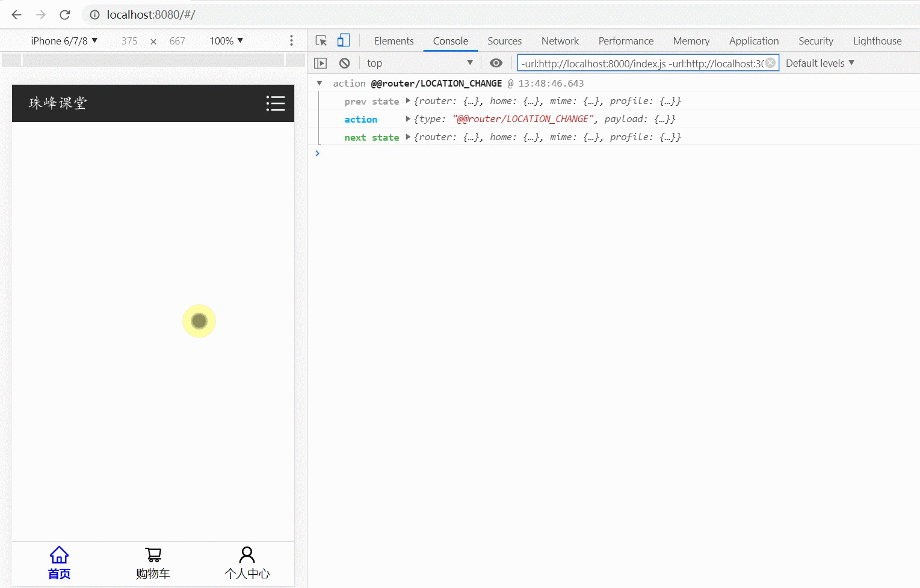Image resolution: width=920 pixels, height=588 pixels.
Task: Tap the home tab (首页)
Action: (59, 563)
